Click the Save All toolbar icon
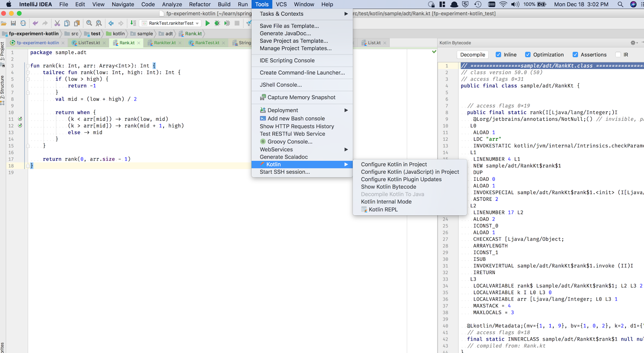Image resolution: width=644 pixels, height=353 pixels. [13, 23]
